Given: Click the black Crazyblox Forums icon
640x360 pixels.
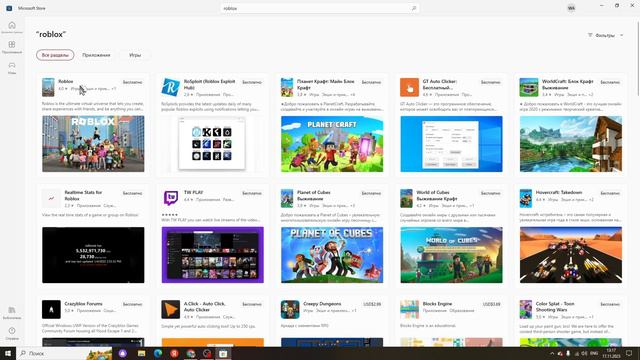Looking at the screenshot, I should (x=51, y=309).
